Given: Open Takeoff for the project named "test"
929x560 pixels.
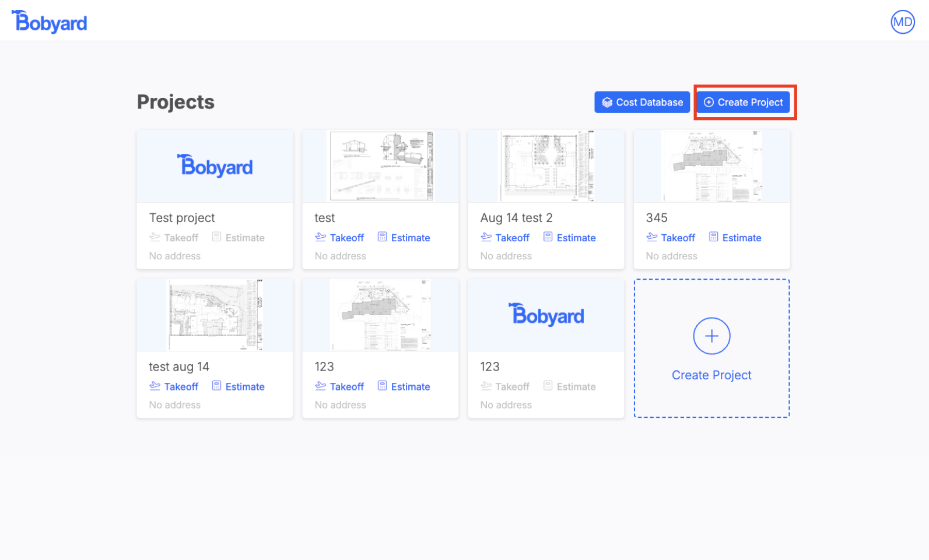Looking at the screenshot, I should coord(339,238).
